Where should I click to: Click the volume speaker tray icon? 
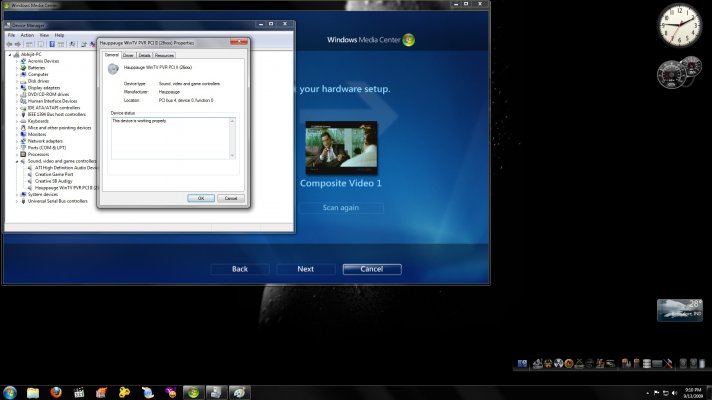pos(674,393)
